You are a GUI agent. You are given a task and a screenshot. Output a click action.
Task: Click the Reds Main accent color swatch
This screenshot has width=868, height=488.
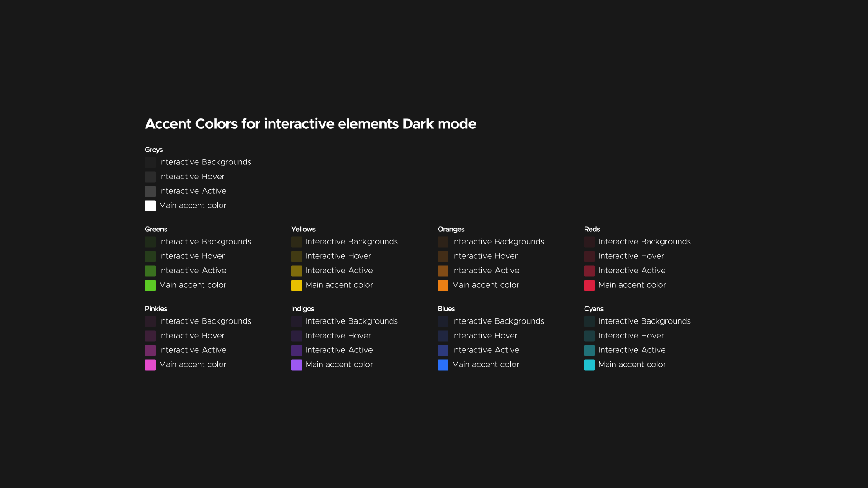coord(589,286)
